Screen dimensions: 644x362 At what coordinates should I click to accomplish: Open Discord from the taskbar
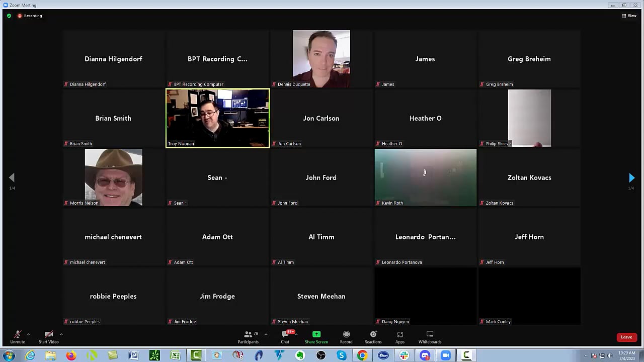point(425,355)
